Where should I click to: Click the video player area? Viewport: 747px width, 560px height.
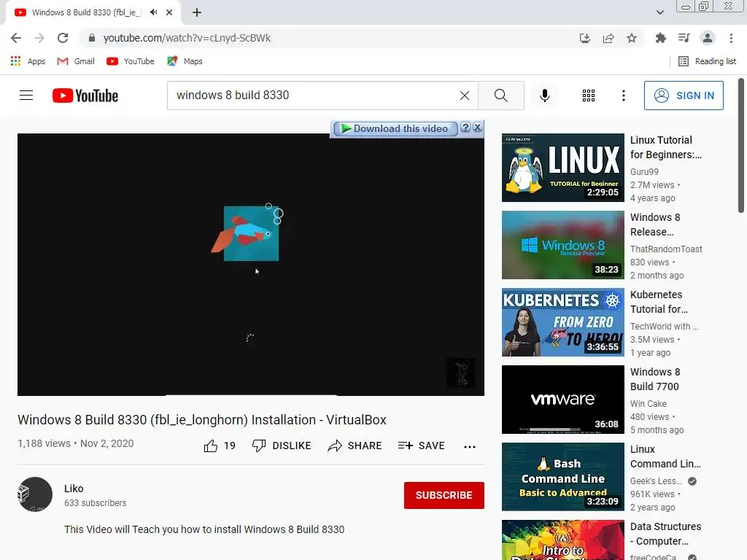[x=251, y=264]
